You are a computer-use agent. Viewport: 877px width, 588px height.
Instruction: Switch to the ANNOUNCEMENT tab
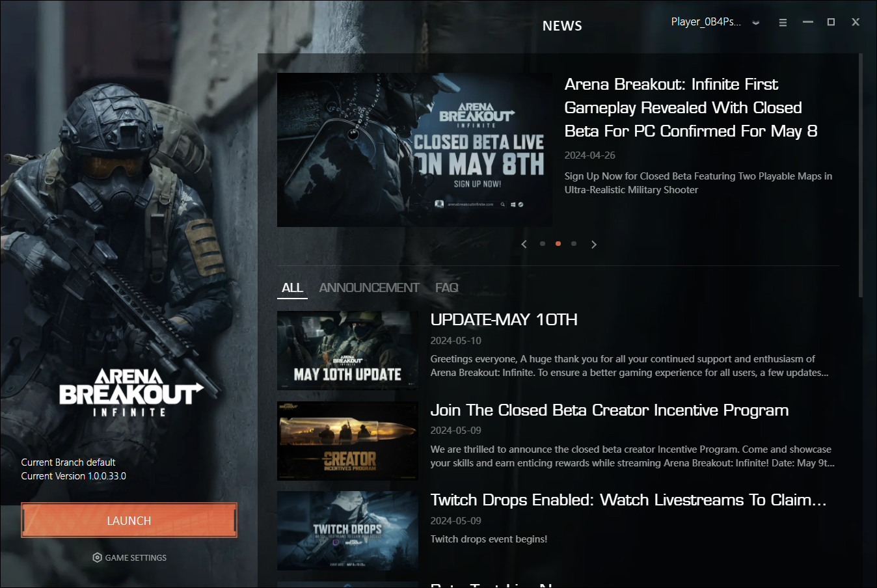coord(369,287)
